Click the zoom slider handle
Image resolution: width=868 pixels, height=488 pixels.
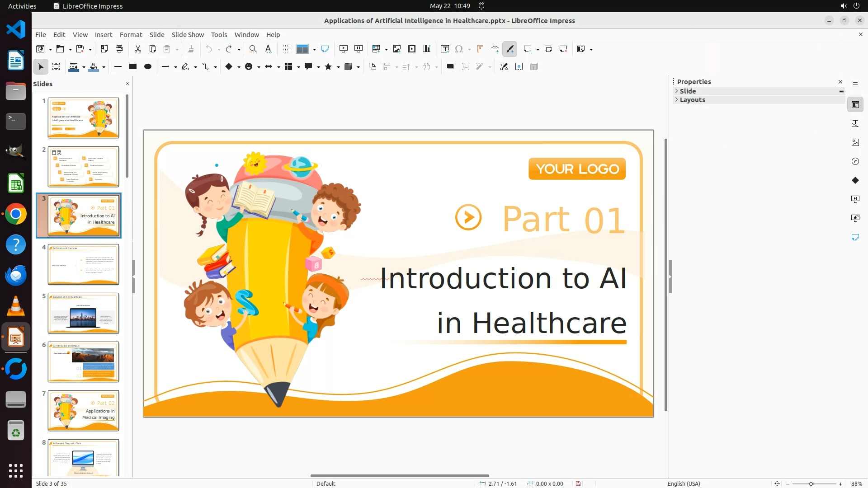click(x=811, y=483)
